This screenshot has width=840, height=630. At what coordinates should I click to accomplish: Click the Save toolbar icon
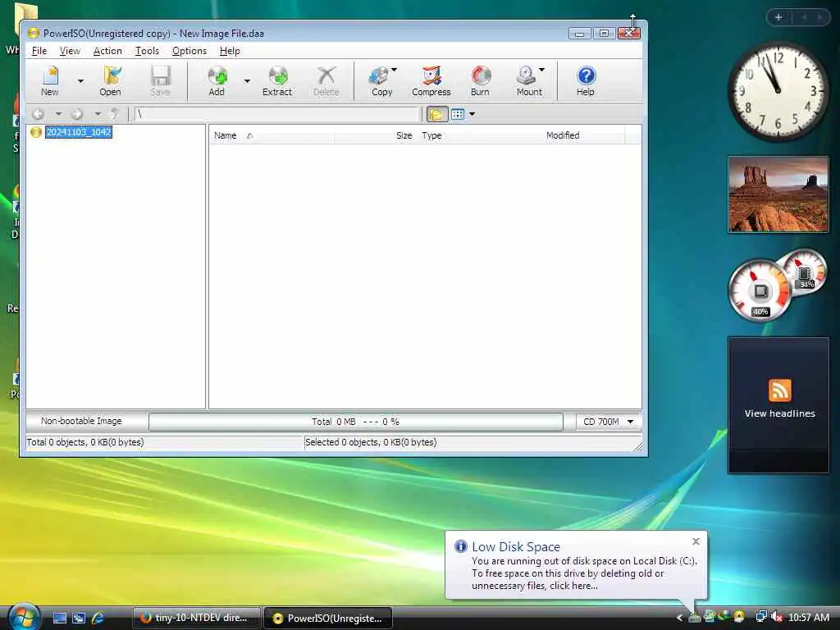(160, 81)
